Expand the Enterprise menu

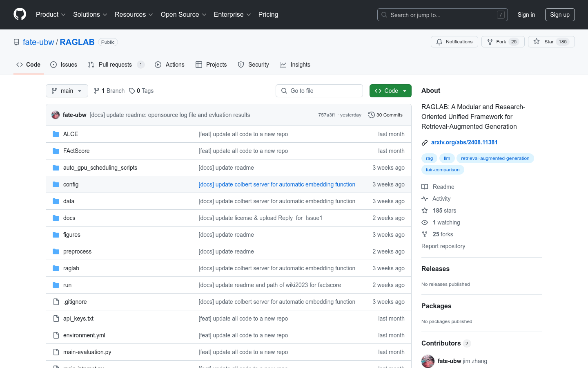[232, 14]
